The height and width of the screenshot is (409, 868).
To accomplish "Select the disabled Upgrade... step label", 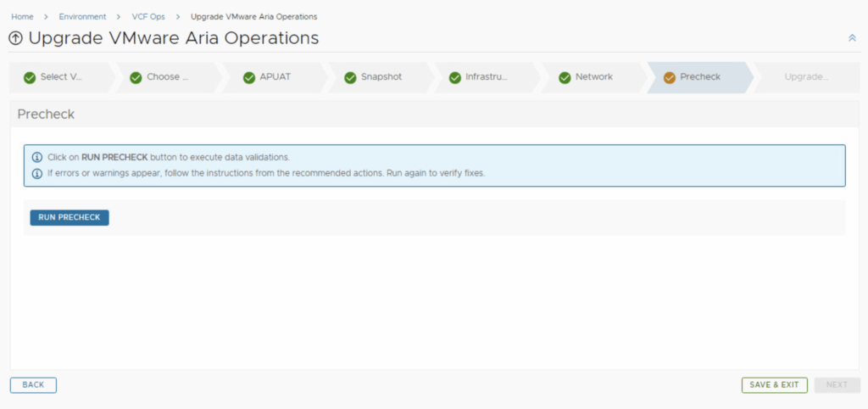I will pyautogui.click(x=806, y=77).
